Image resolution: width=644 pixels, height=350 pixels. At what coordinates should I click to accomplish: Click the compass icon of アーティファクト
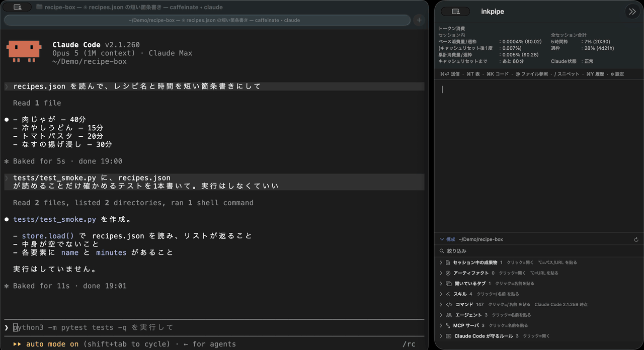pyautogui.click(x=448, y=273)
